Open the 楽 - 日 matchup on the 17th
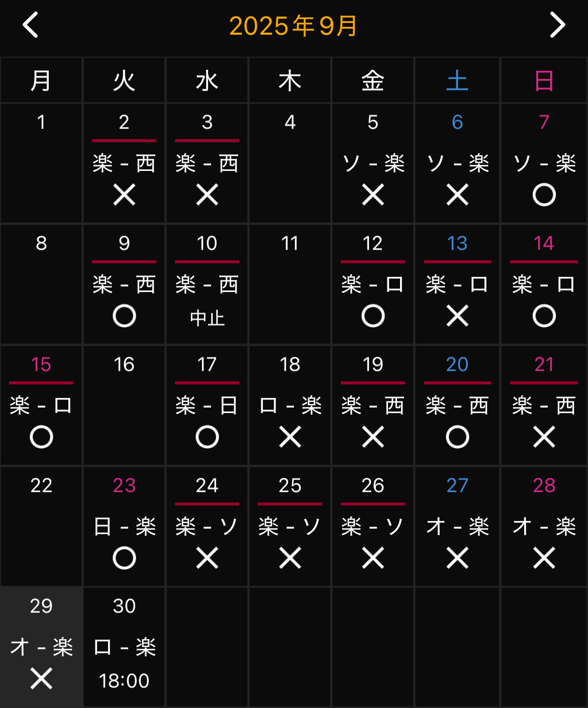Screen dimensions: 588x708 coord(207,406)
